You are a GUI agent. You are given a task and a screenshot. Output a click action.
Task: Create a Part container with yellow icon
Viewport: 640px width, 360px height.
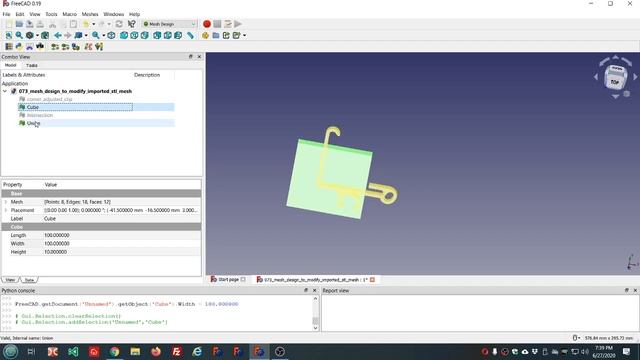pos(205,36)
